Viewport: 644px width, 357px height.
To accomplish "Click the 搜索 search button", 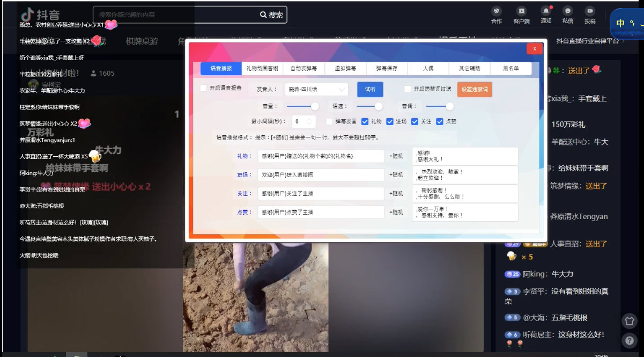I will click(272, 15).
